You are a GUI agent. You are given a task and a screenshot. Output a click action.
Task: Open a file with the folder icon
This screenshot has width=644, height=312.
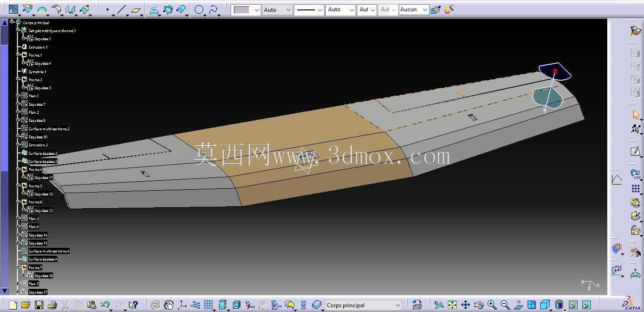pos(25,305)
